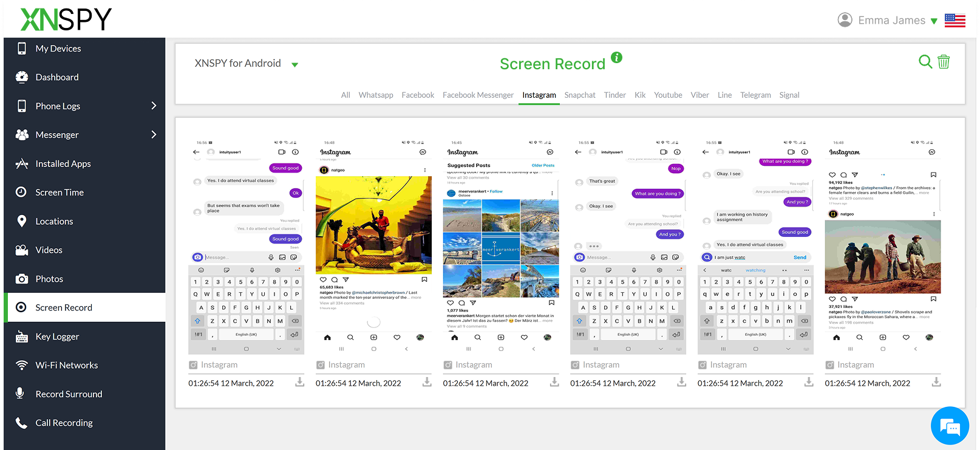Open Installed Apps section
The height and width of the screenshot is (450, 980).
[84, 164]
